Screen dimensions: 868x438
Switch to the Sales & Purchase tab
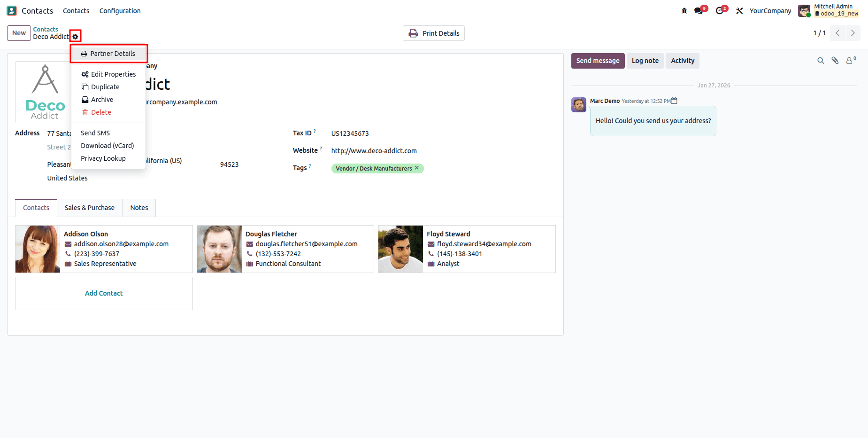(x=89, y=208)
